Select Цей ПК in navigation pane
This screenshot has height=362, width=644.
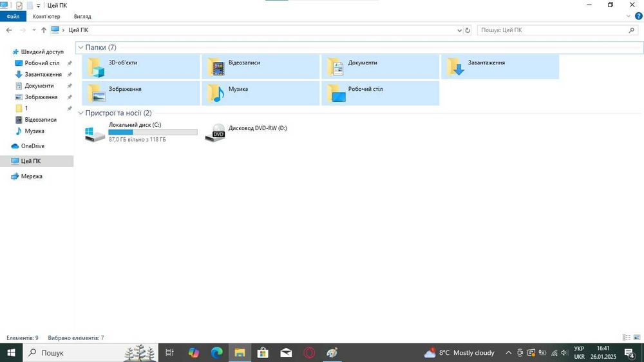pos(37,161)
